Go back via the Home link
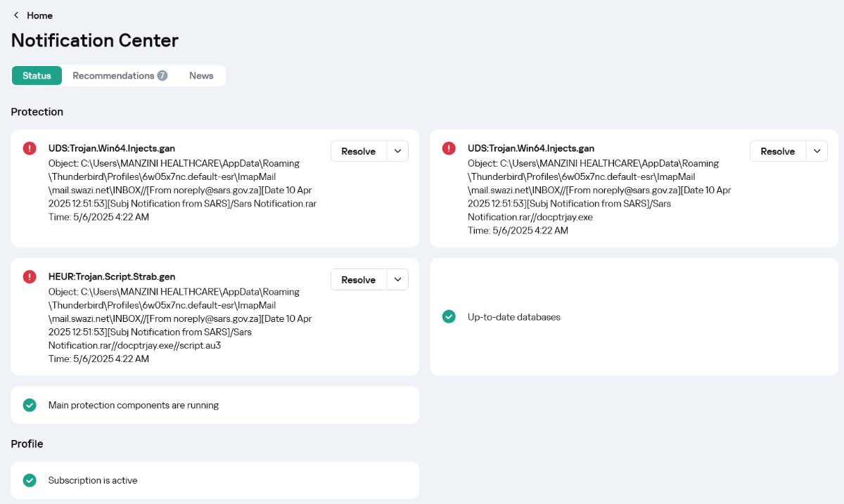The image size is (844, 504). pyautogui.click(x=39, y=15)
